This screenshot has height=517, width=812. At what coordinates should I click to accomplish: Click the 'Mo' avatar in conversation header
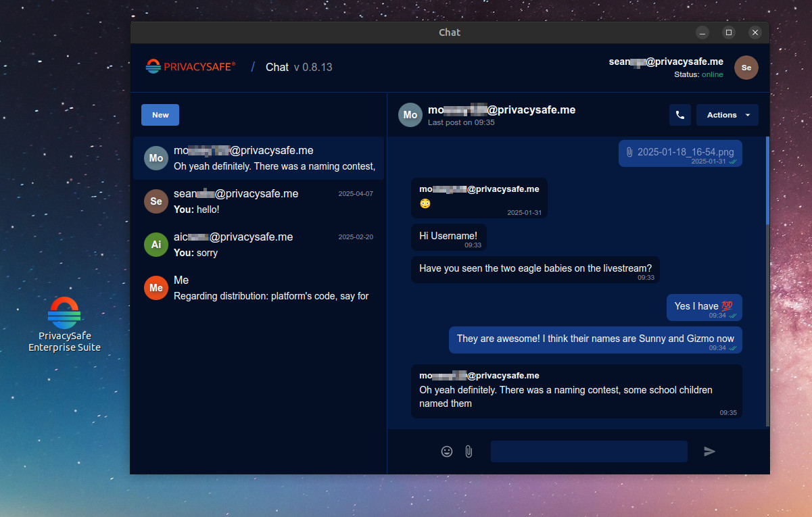click(410, 115)
